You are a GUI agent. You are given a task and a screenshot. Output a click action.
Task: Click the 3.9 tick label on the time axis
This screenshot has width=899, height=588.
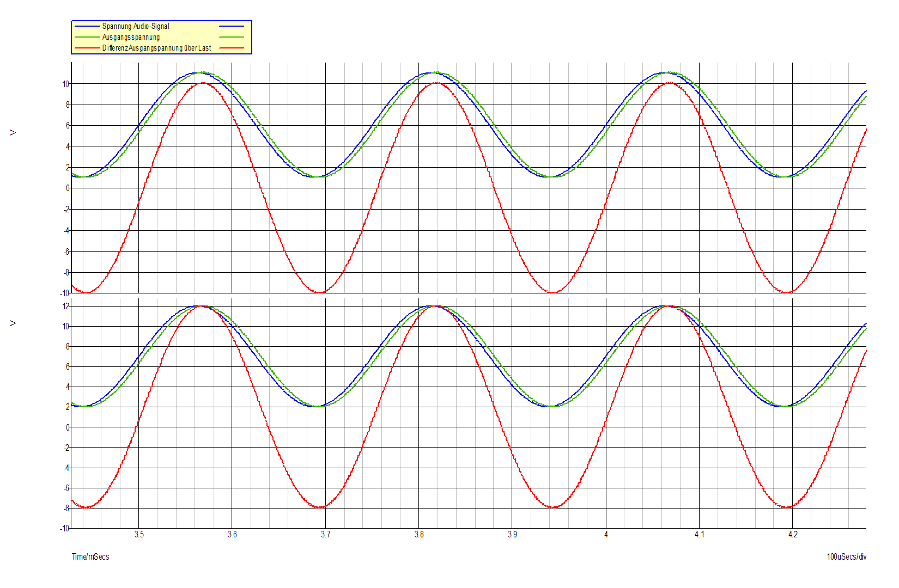point(512,534)
